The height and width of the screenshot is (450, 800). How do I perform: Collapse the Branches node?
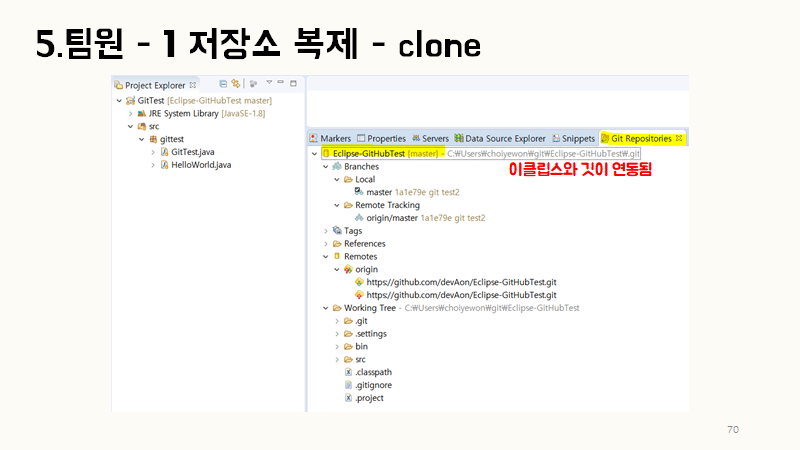click(326, 166)
